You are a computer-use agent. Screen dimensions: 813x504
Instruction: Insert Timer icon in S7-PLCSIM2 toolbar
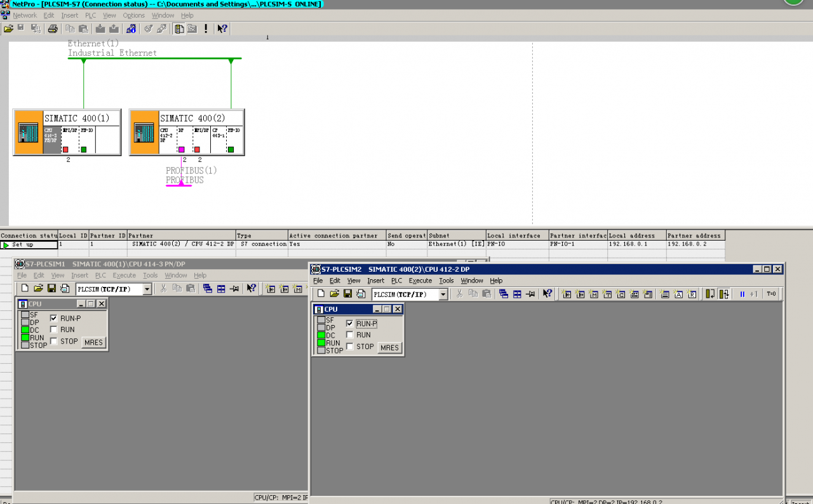(607, 294)
